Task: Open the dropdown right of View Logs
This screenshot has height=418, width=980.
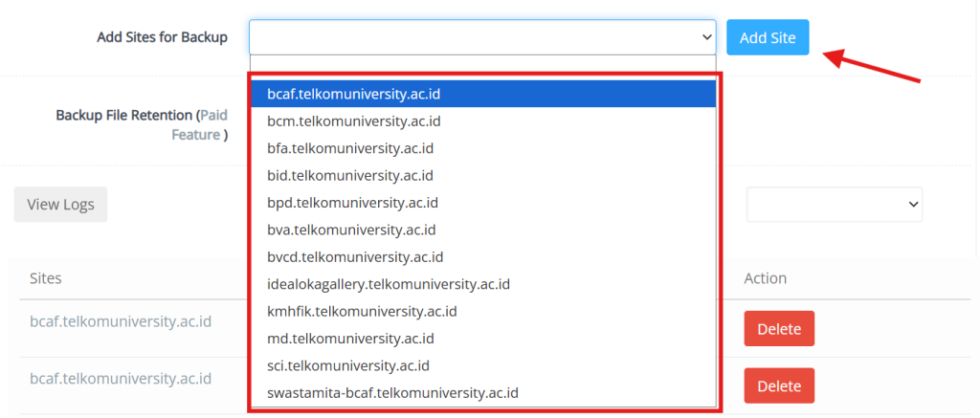Action: tap(834, 204)
